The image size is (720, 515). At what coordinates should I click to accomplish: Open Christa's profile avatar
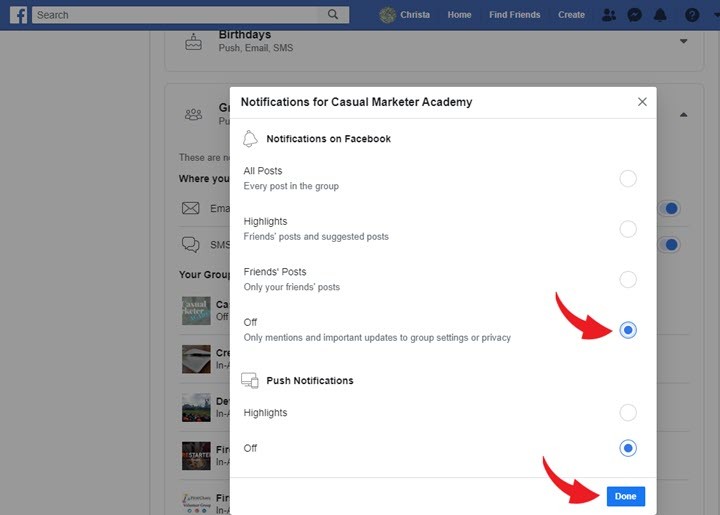(388, 15)
